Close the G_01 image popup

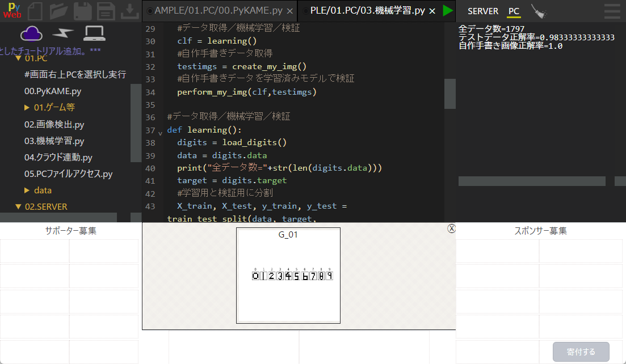click(451, 228)
